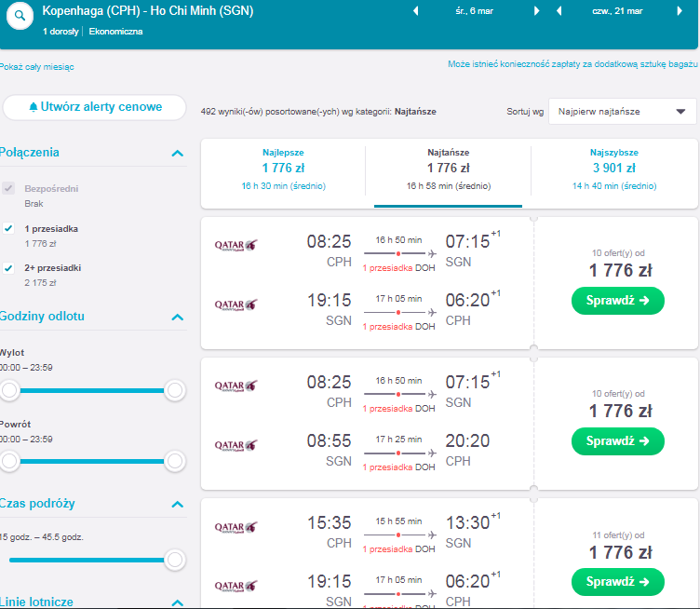Click the route Kopenhaga - Ho Chi Minh field

(148, 11)
